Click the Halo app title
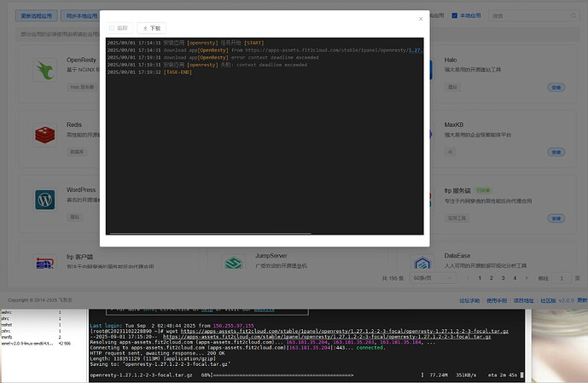Screen dimensions: 588x383 (451, 60)
